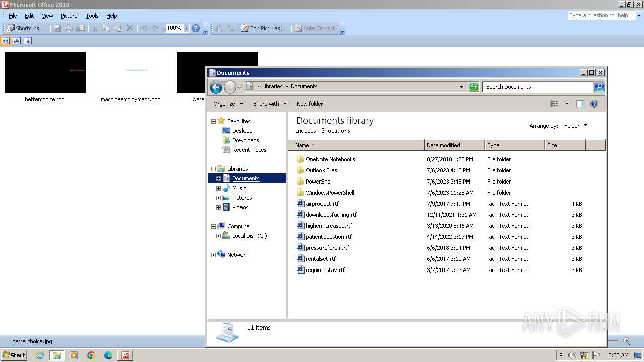The height and width of the screenshot is (362, 644).
Task: Switch to Thumbnail view in Picture Manager
Action: coord(6,41)
